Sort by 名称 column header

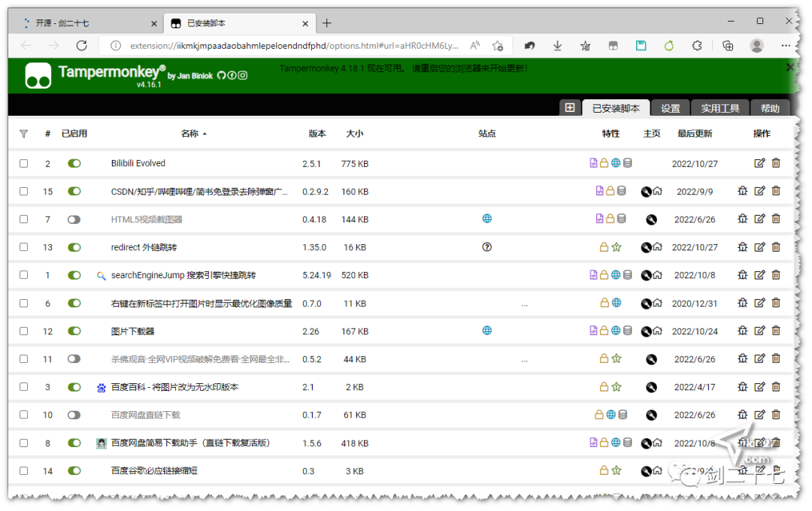[x=189, y=134]
